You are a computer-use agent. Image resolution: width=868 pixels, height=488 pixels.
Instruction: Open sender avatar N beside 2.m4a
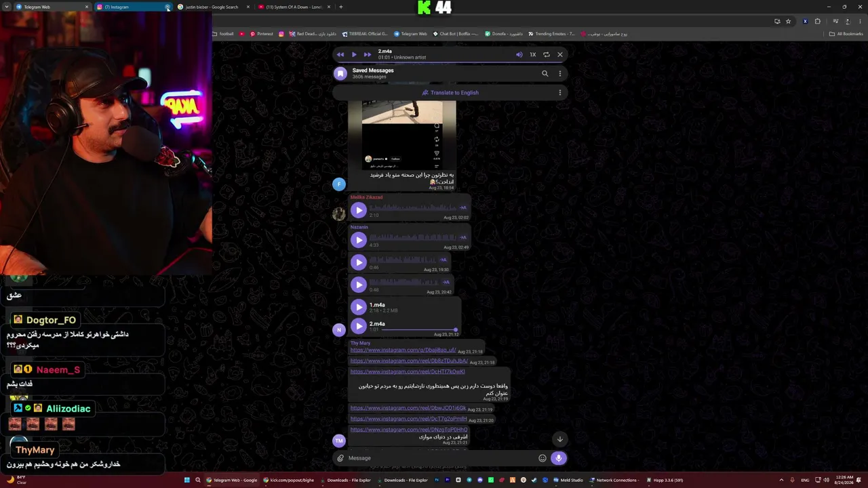coord(339,330)
